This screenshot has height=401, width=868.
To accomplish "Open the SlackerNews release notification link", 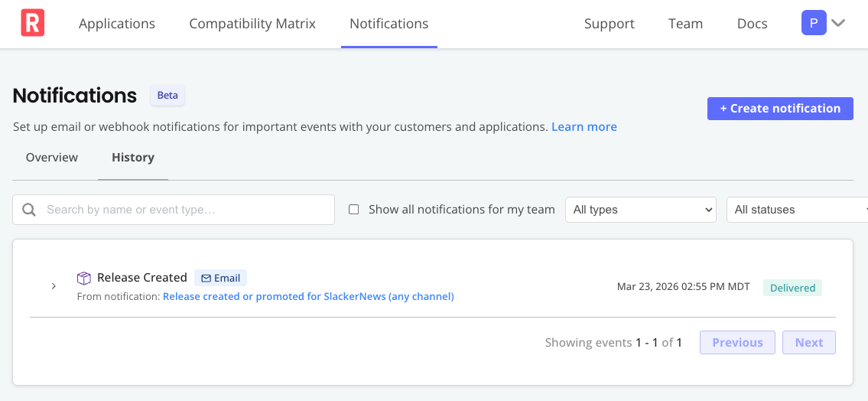I will [x=308, y=296].
